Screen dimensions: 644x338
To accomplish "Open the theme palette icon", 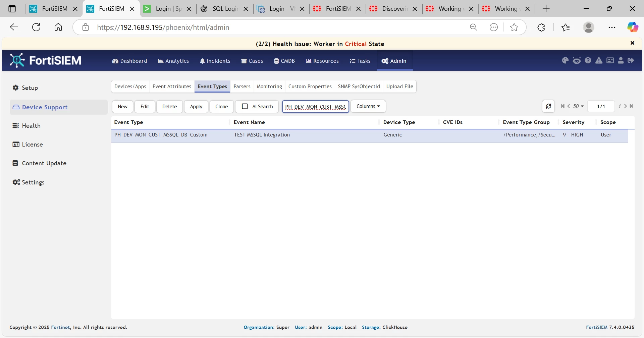I will pos(565,60).
